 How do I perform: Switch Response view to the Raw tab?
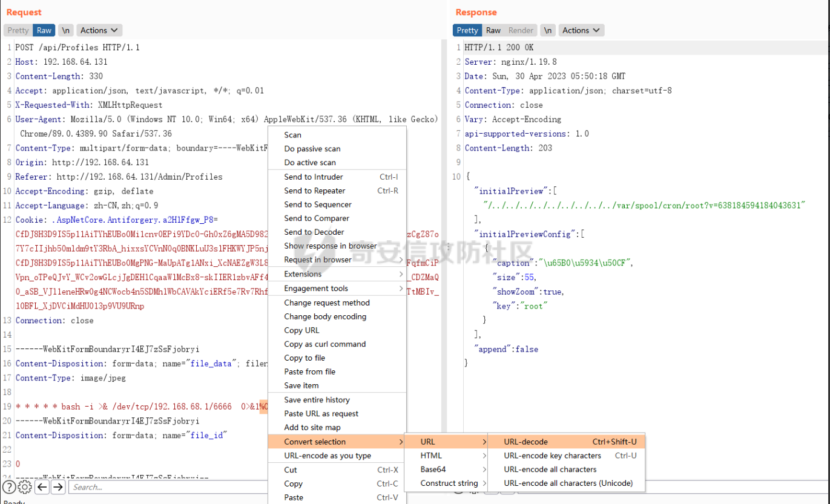tap(493, 30)
